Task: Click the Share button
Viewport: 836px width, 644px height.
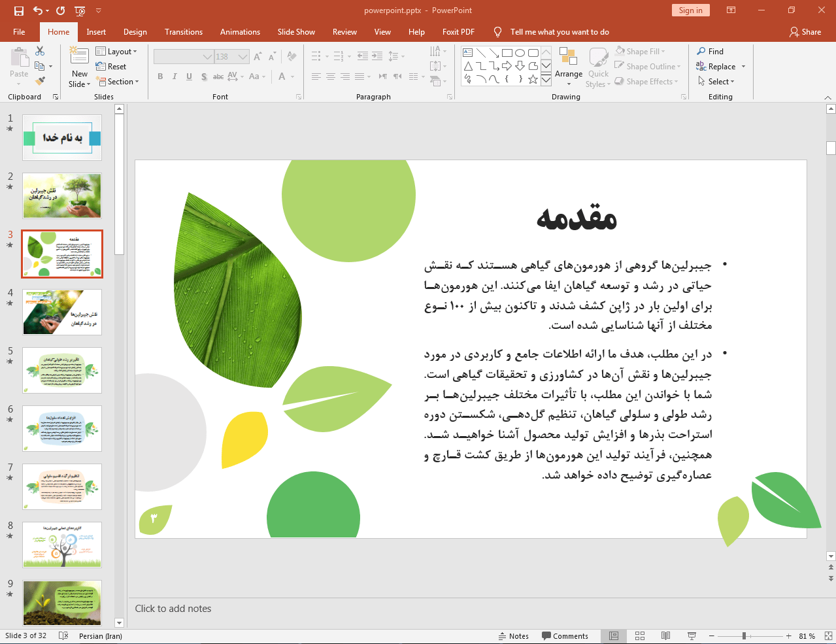Action: tap(805, 32)
